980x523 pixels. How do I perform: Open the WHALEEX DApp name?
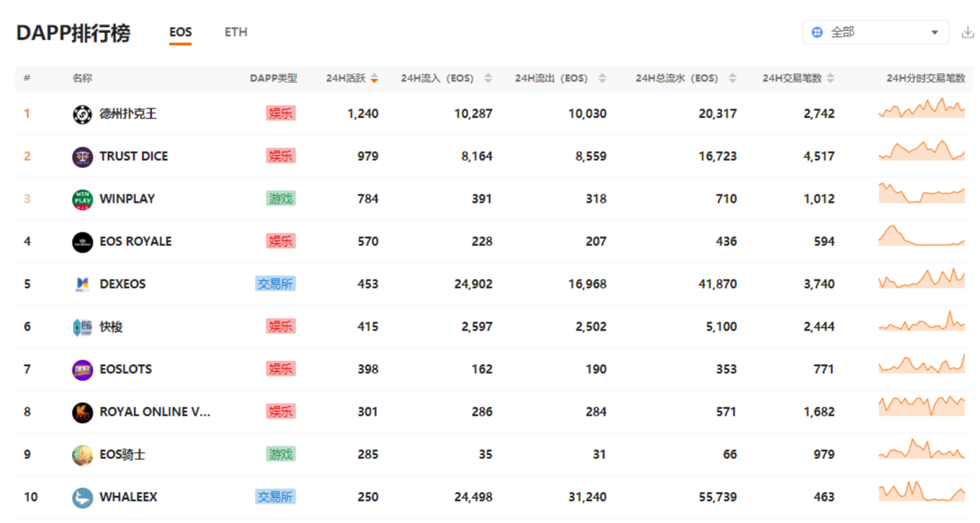point(129,497)
